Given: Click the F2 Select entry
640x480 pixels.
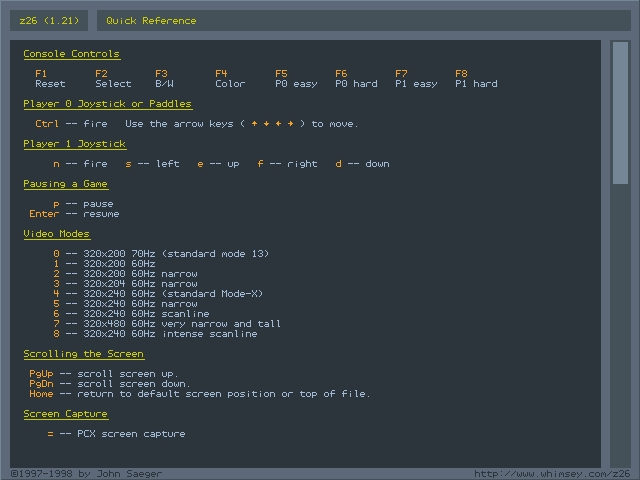Looking at the screenshot, I should tap(113, 79).
